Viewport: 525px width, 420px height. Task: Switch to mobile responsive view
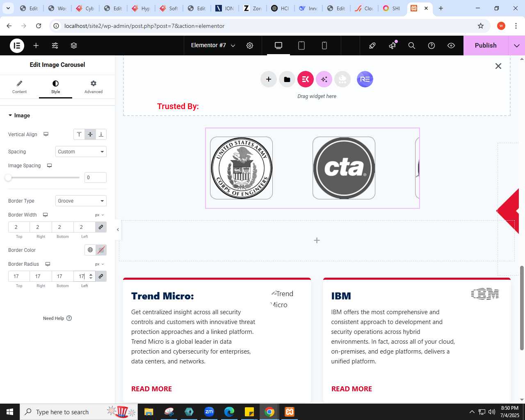coord(324,46)
